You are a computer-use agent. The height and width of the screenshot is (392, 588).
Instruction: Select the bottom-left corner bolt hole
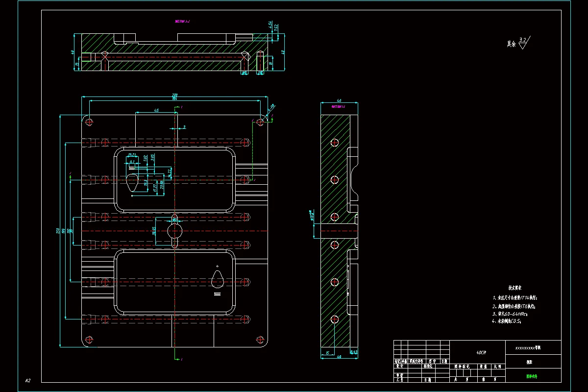[89, 339]
